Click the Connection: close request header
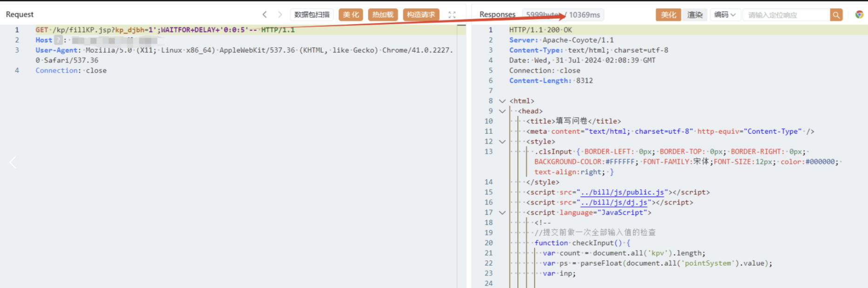868x288 pixels. (71, 70)
